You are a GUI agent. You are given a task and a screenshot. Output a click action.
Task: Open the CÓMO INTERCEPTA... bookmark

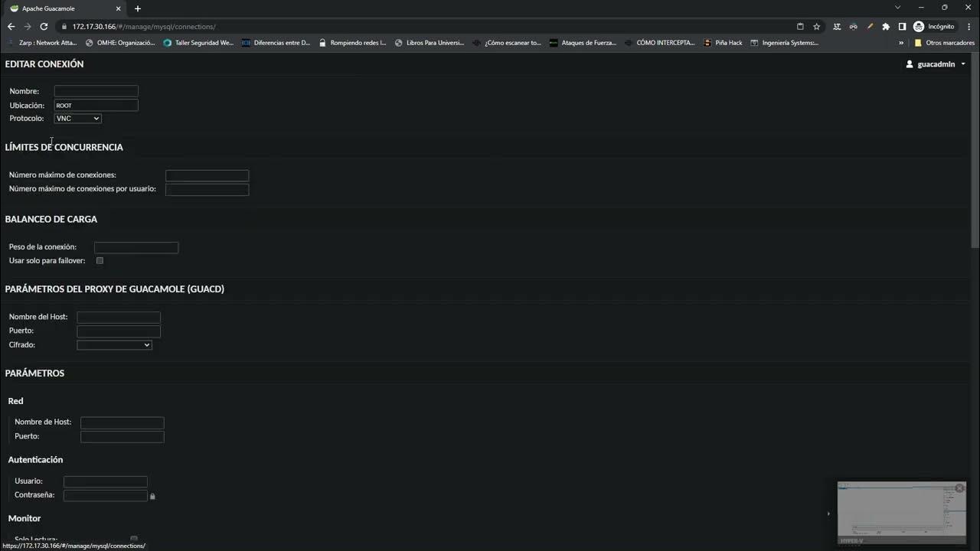(x=660, y=43)
